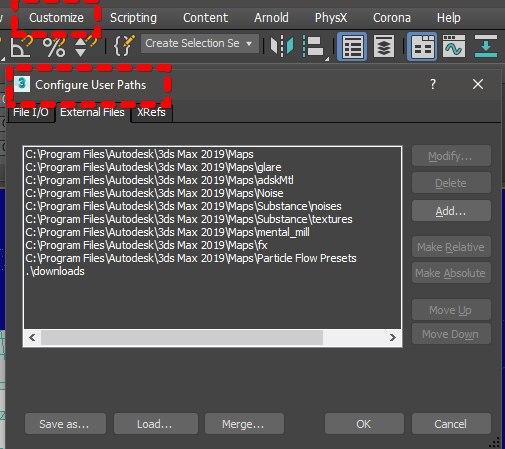The width and height of the screenshot is (505, 449).
Task: Click the horizontal scrollbar left arrow
Action: tap(32, 337)
